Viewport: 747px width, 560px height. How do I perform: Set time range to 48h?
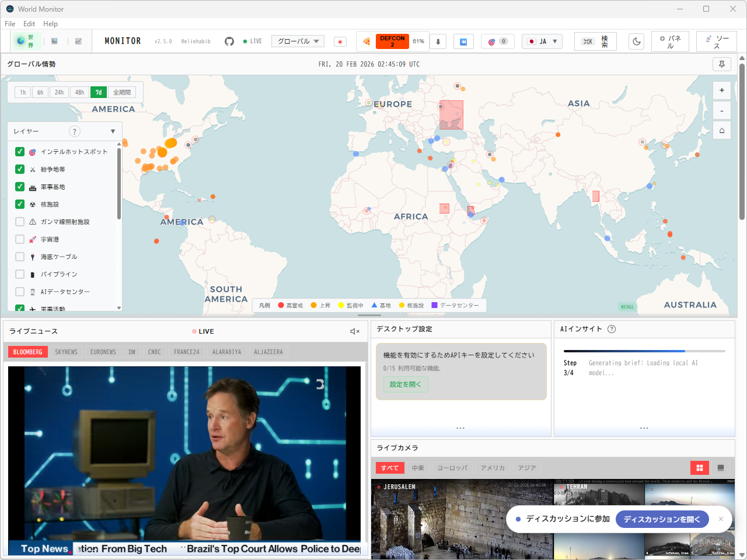[x=79, y=92]
